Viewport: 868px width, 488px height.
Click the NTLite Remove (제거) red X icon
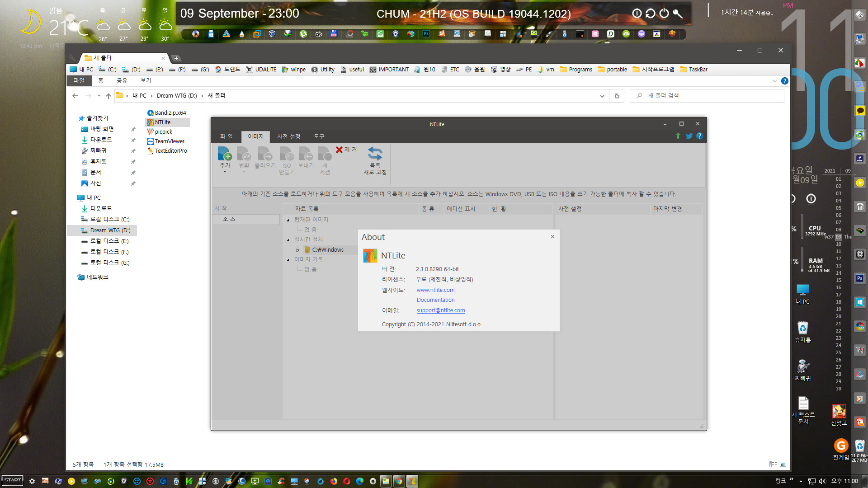[340, 150]
